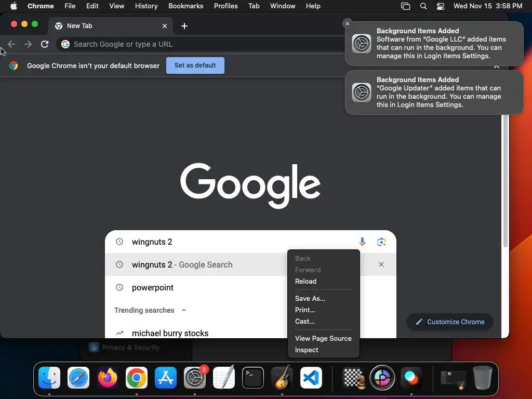Open the History menu

[146, 6]
